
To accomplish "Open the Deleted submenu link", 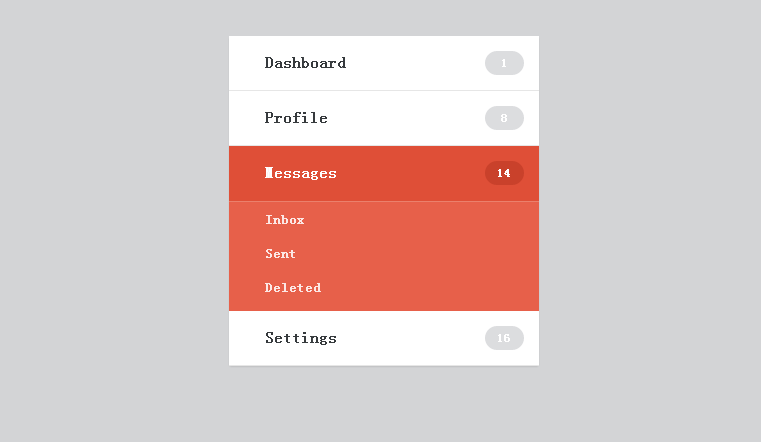I will pos(293,288).
